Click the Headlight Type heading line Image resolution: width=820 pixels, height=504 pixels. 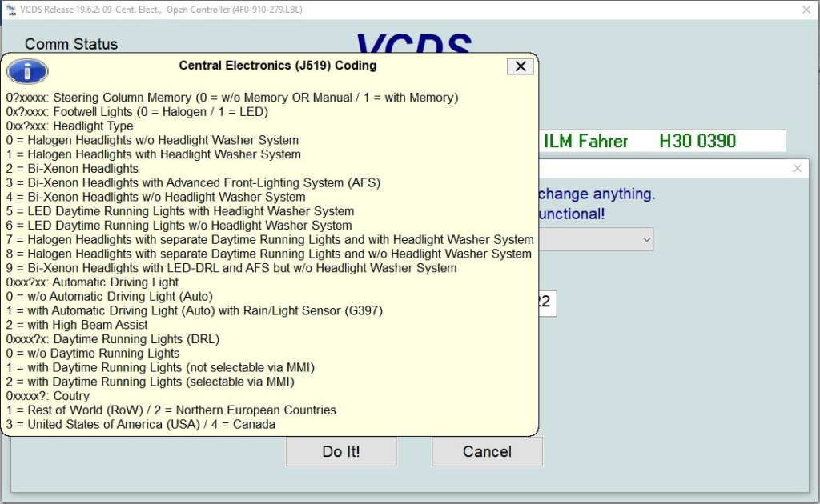pos(70,126)
